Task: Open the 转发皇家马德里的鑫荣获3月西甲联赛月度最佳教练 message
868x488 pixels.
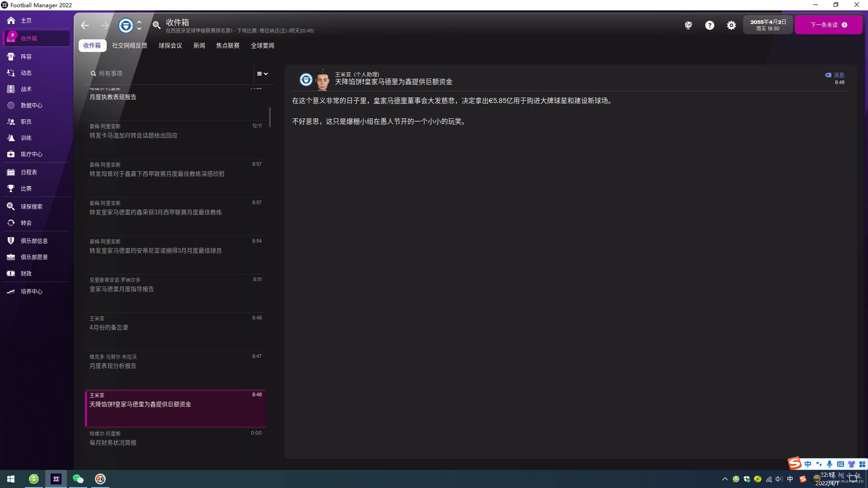Action: 176,216
